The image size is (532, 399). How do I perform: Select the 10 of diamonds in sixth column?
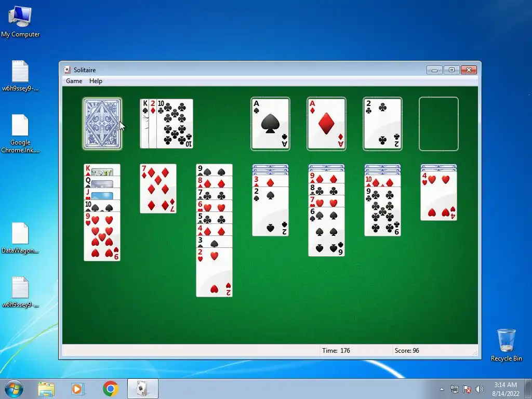(x=382, y=181)
